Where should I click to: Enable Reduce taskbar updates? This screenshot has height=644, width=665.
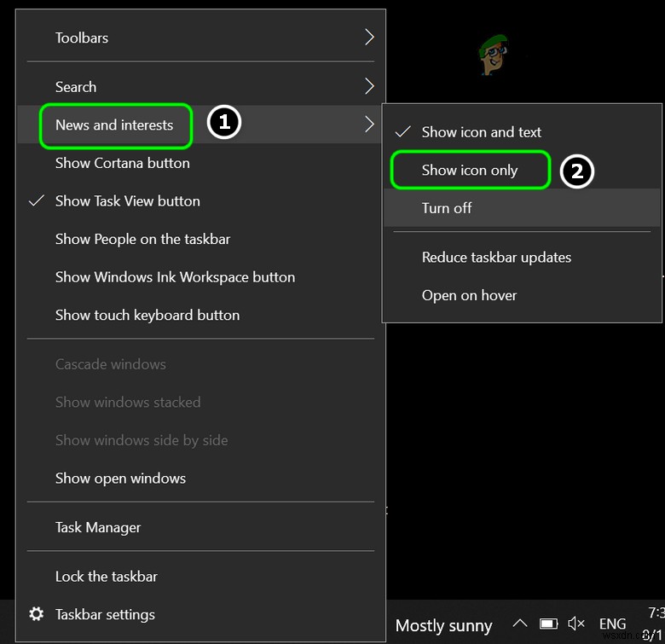click(496, 258)
